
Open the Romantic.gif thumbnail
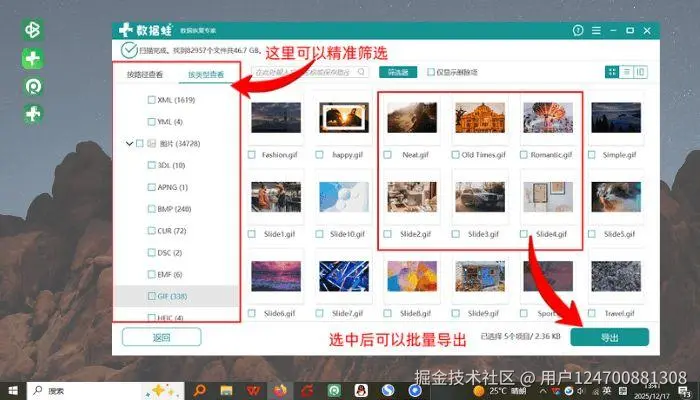point(548,118)
